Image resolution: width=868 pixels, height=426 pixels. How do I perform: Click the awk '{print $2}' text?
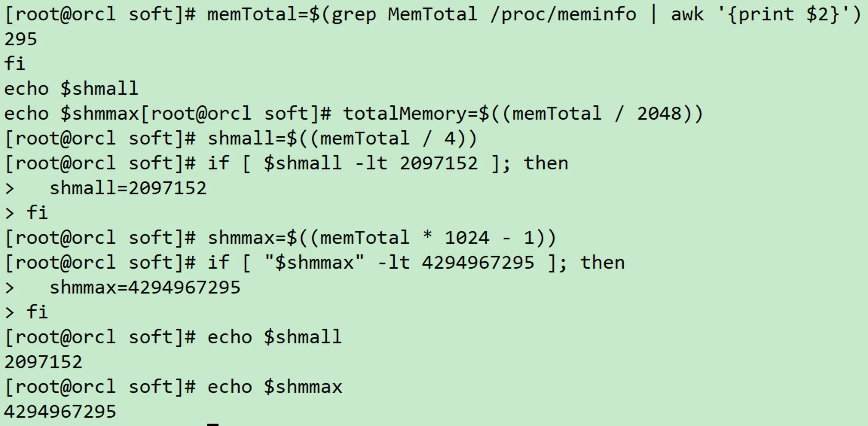pos(765,14)
